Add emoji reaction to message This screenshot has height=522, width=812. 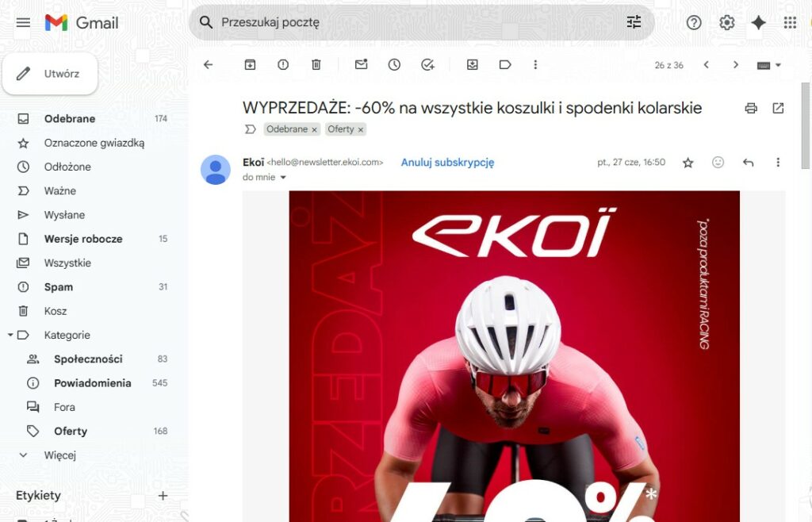(718, 163)
